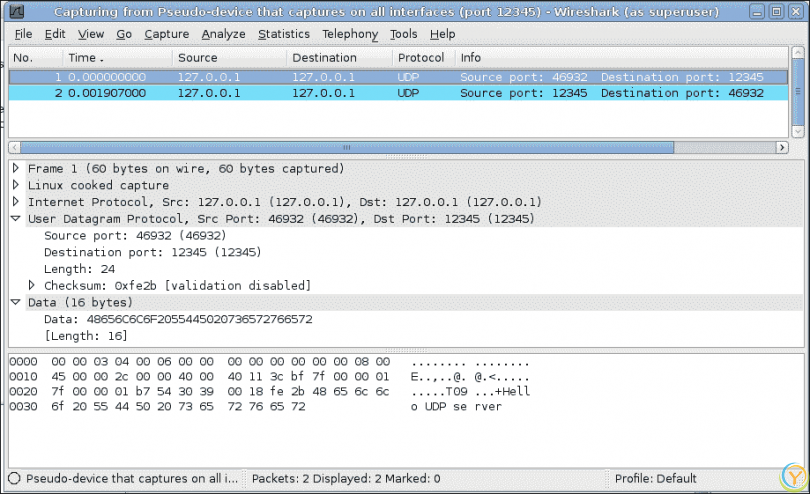
Task: Expand the Internet Protocol node
Action: click(16, 202)
